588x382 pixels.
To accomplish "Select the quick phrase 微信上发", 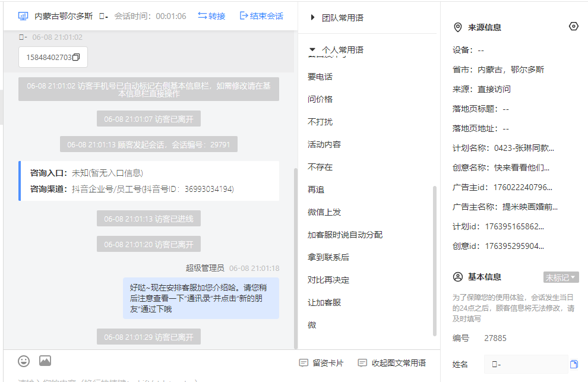I will coord(324,212).
